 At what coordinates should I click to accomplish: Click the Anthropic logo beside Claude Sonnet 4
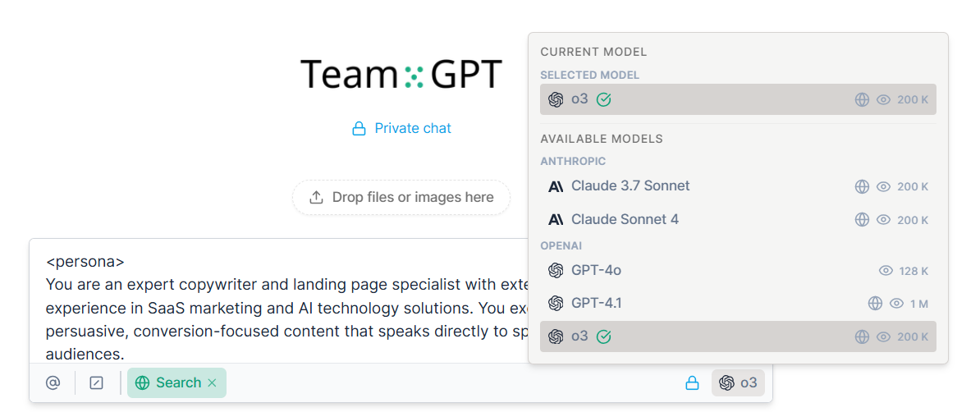556,219
